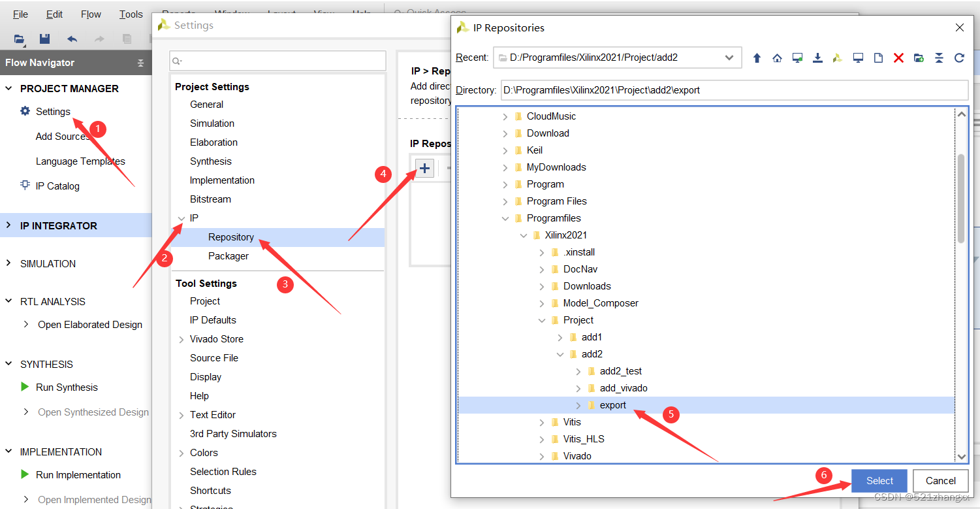Redo arrow in main toolbar
Screen dimensions: 980x509
tap(99, 39)
